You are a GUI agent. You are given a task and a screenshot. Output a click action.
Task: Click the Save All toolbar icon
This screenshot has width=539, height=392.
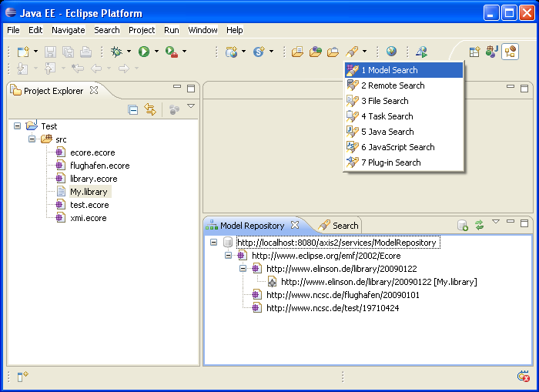pos(68,52)
